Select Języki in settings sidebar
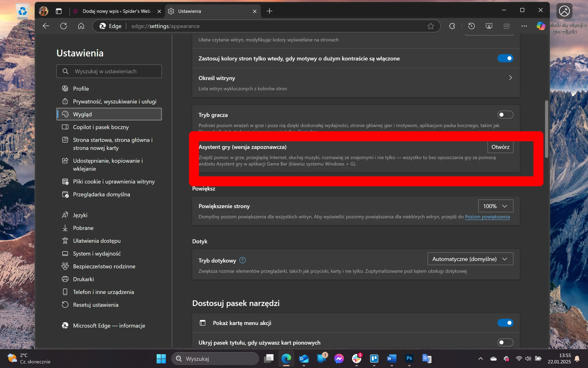588x368 pixels. [80, 215]
